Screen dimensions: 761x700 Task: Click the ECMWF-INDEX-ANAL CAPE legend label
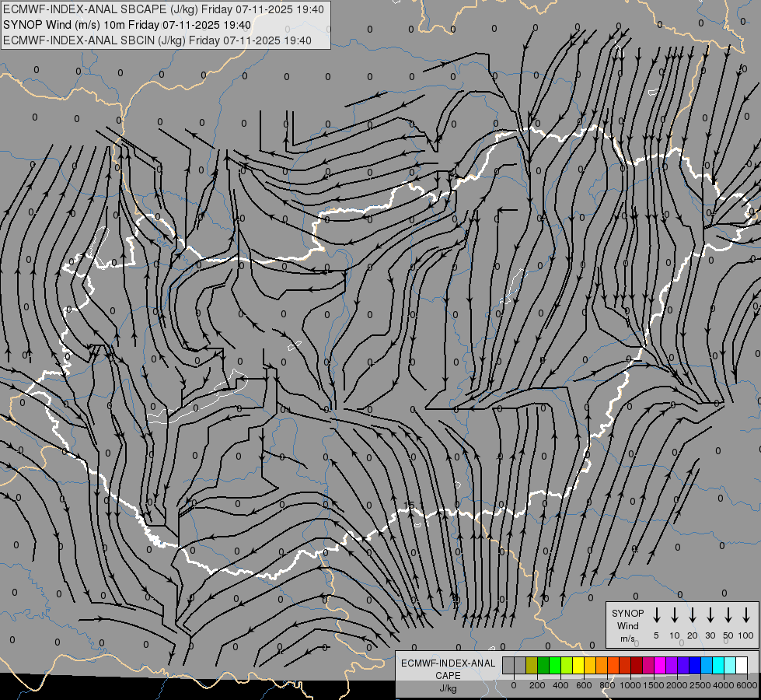(448, 670)
